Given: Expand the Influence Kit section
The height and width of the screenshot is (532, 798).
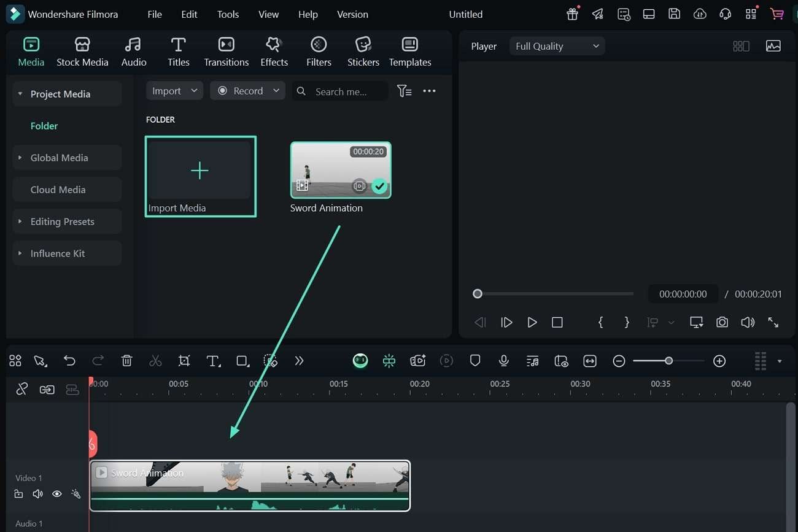Looking at the screenshot, I should tap(67, 253).
